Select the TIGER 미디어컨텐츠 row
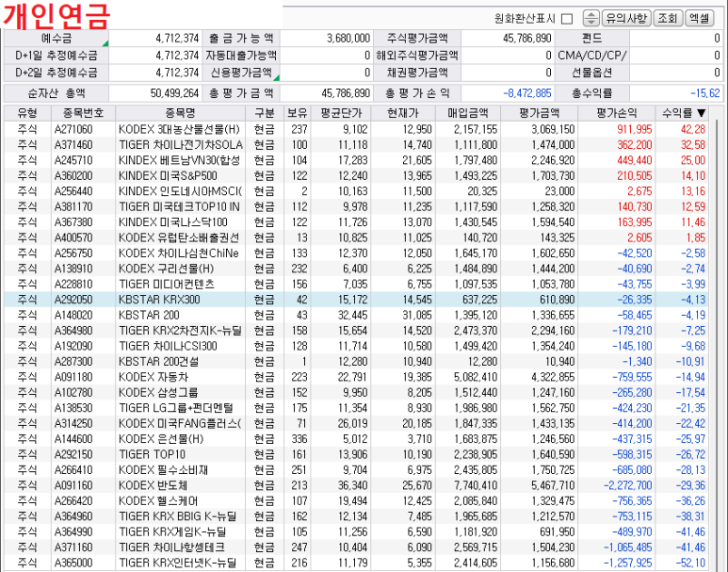Viewport: 728px width, 572px height. pos(358,284)
